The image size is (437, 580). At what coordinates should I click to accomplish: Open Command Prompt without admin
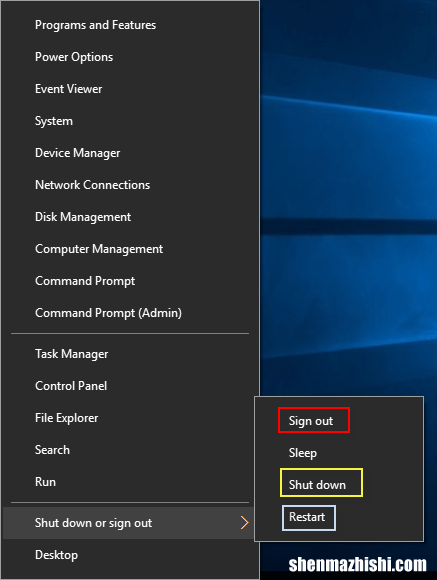(x=130, y=281)
